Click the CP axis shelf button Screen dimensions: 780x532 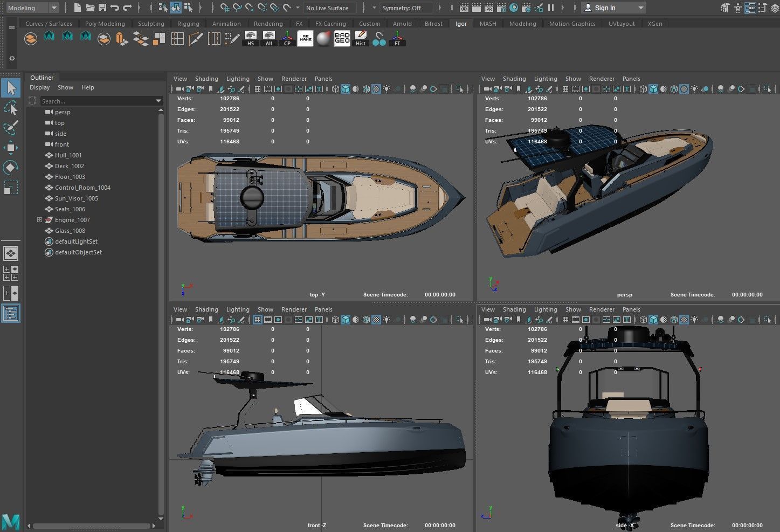point(287,39)
